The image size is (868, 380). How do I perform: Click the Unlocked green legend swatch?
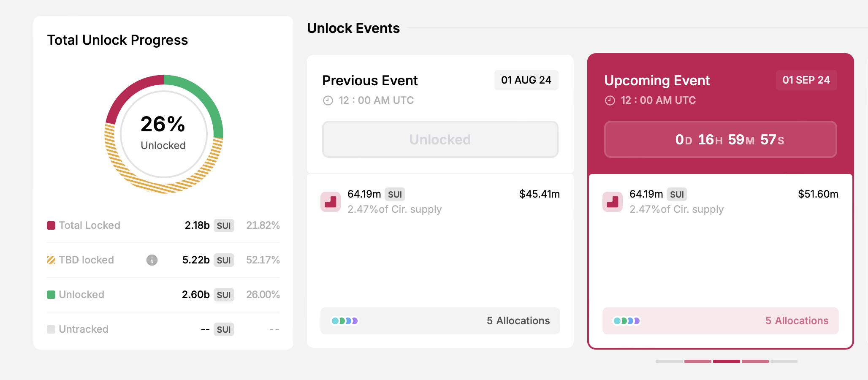tap(51, 295)
